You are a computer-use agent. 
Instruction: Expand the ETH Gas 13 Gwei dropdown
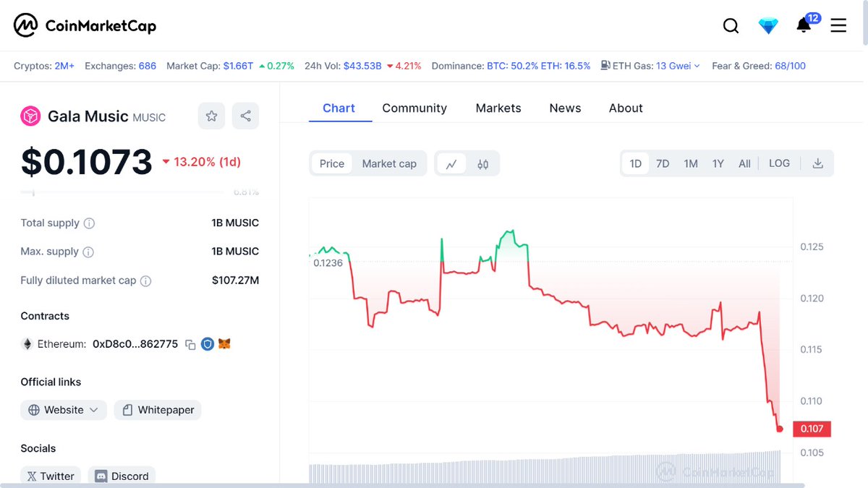click(x=678, y=66)
